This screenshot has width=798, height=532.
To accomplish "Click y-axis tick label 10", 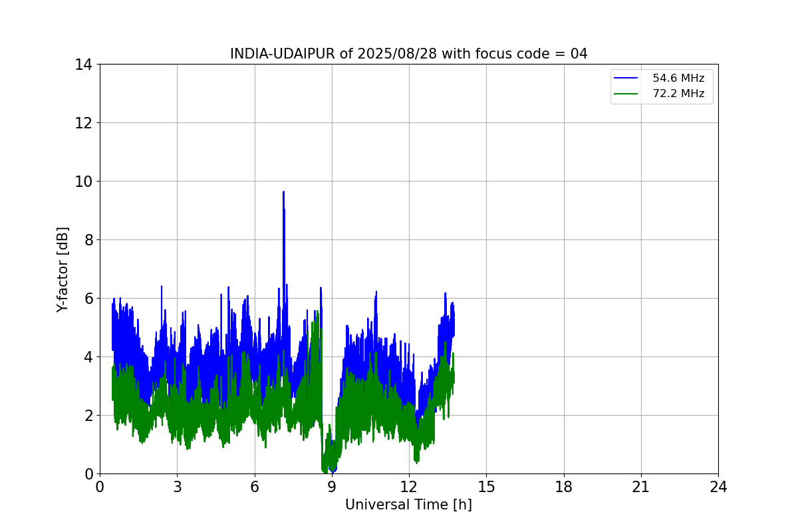I will (x=83, y=182).
